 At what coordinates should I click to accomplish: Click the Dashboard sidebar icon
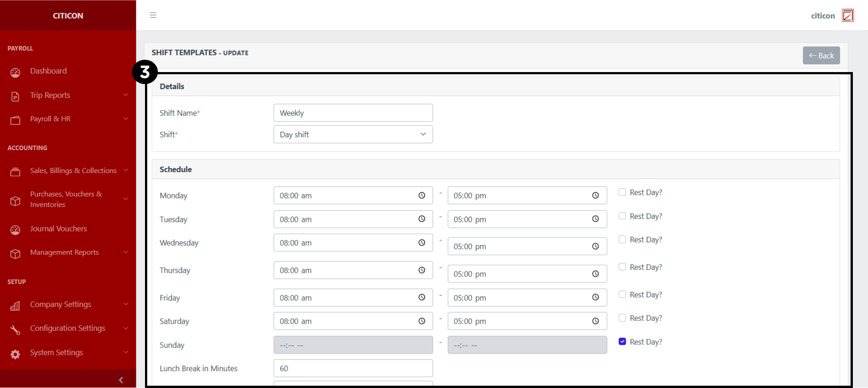coord(15,73)
